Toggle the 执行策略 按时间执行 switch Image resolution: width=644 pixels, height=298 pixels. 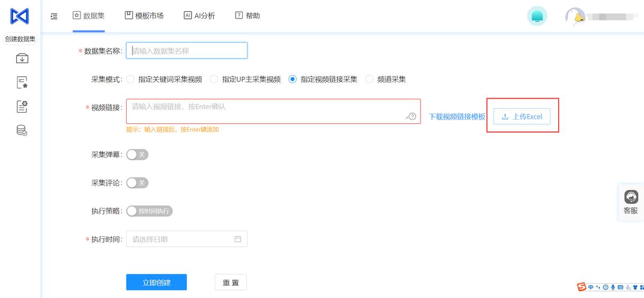click(149, 211)
